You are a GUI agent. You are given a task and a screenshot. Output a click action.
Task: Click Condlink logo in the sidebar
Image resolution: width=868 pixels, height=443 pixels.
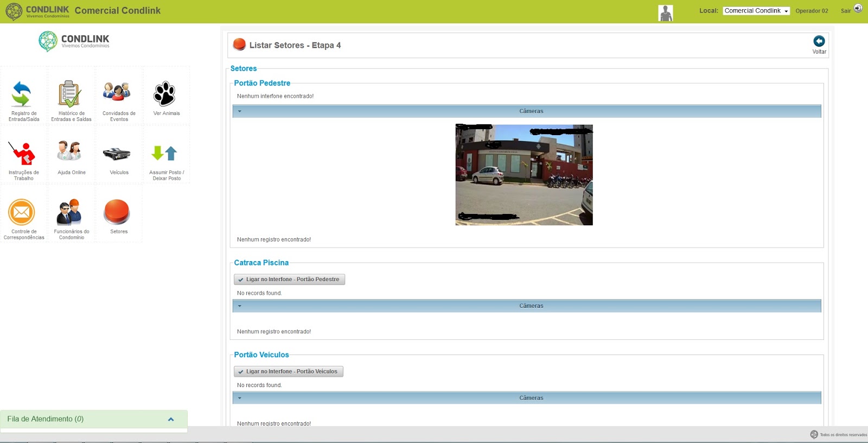[x=74, y=41]
